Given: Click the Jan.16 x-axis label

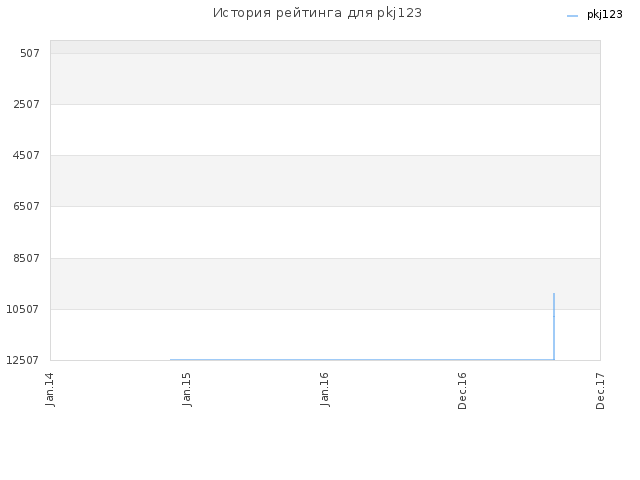Looking at the screenshot, I should 326,389.
